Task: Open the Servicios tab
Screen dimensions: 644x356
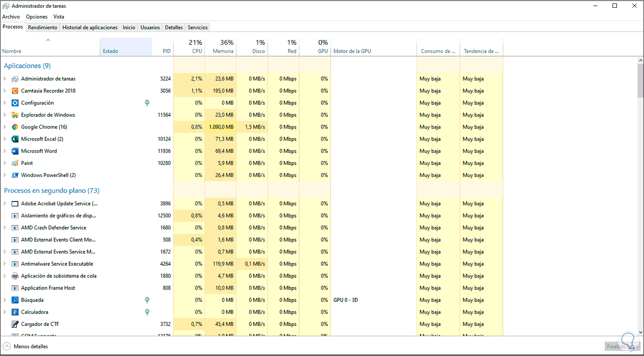Action: [198, 28]
